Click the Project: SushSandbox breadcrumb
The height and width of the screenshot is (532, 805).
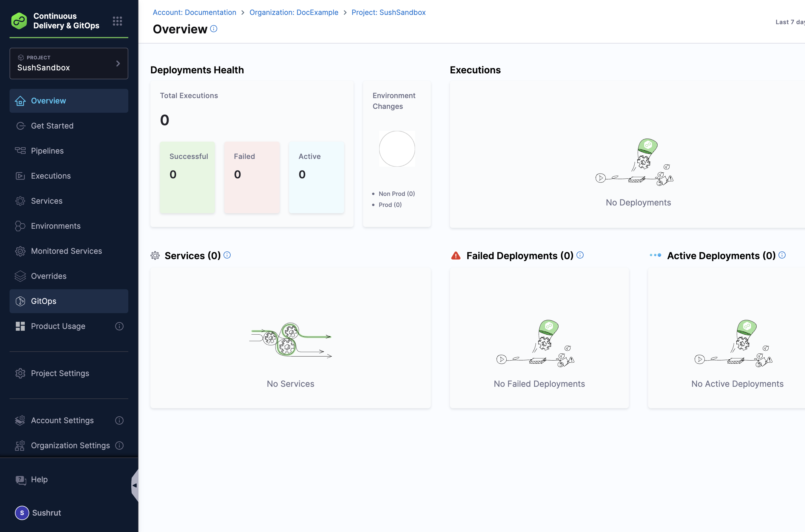point(388,12)
